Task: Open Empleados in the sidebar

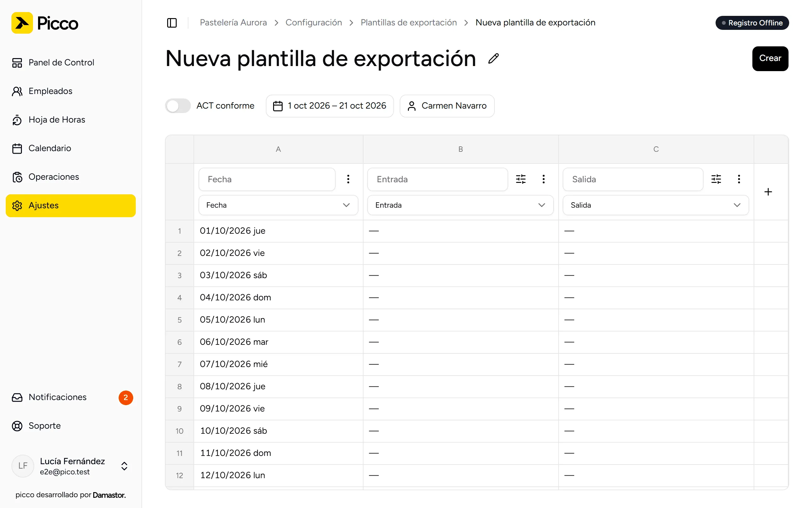Action: click(70, 91)
